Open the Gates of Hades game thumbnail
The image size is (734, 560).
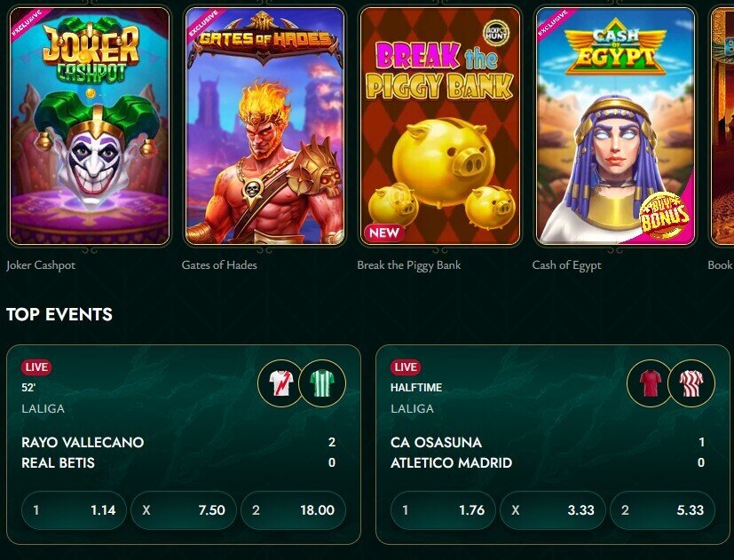265,125
